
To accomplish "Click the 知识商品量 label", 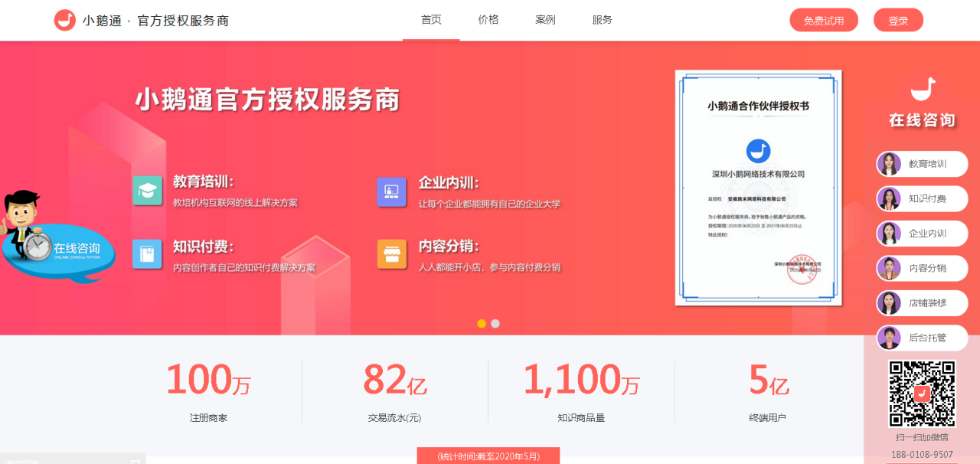I will 581,418.
